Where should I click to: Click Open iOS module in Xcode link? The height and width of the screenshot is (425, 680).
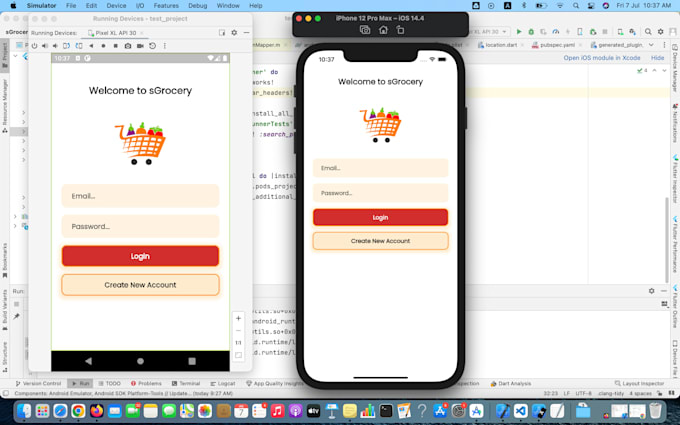tap(602, 58)
